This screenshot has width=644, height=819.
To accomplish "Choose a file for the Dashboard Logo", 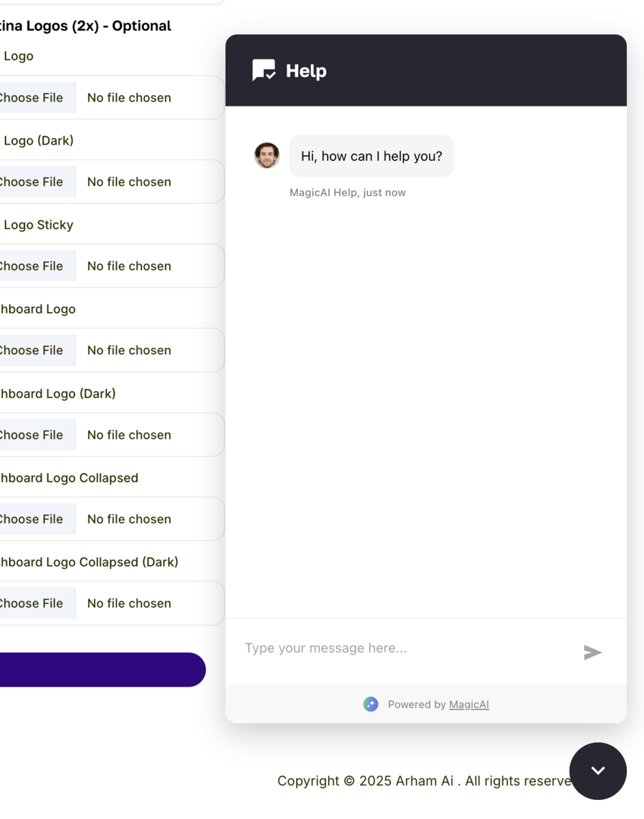I will (32, 351).
